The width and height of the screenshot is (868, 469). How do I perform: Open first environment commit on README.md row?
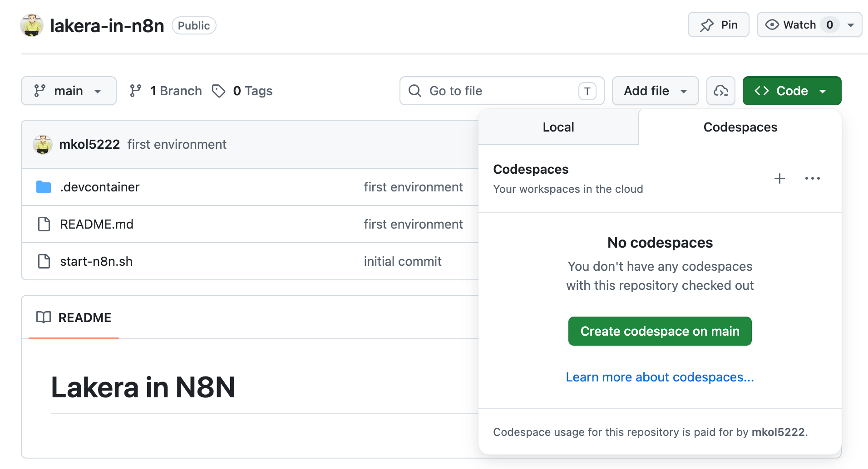click(x=413, y=224)
